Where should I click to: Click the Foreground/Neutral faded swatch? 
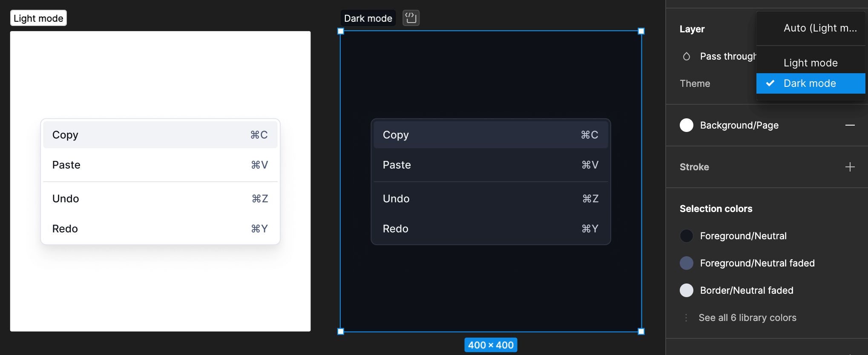(x=687, y=263)
